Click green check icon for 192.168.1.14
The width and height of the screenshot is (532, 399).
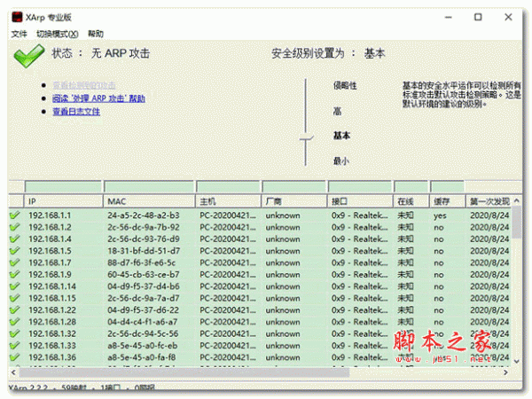coord(15,286)
